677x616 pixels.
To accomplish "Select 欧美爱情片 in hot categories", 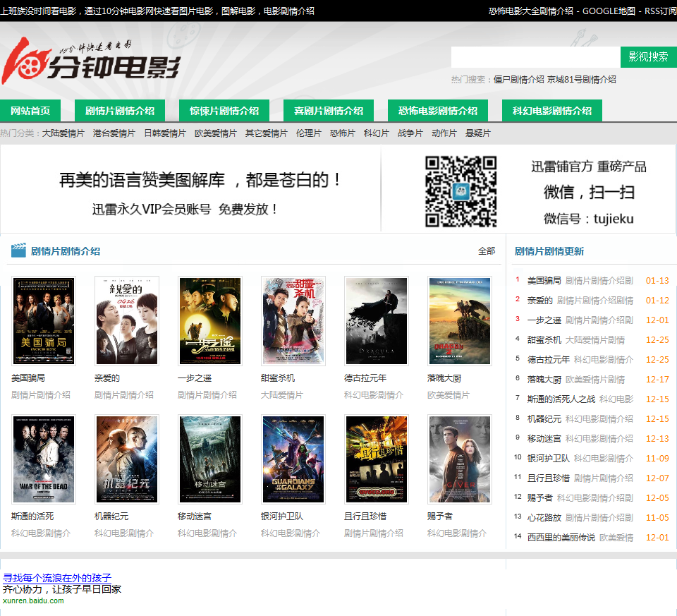I will tap(216, 133).
